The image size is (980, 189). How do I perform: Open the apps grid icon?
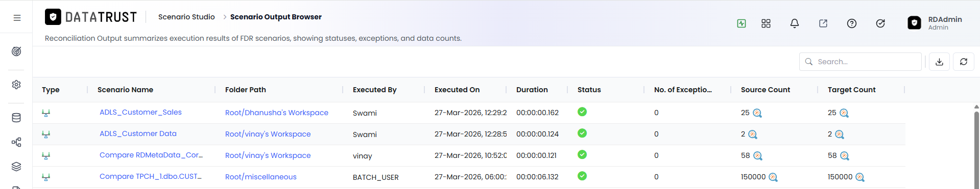click(766, 23)
